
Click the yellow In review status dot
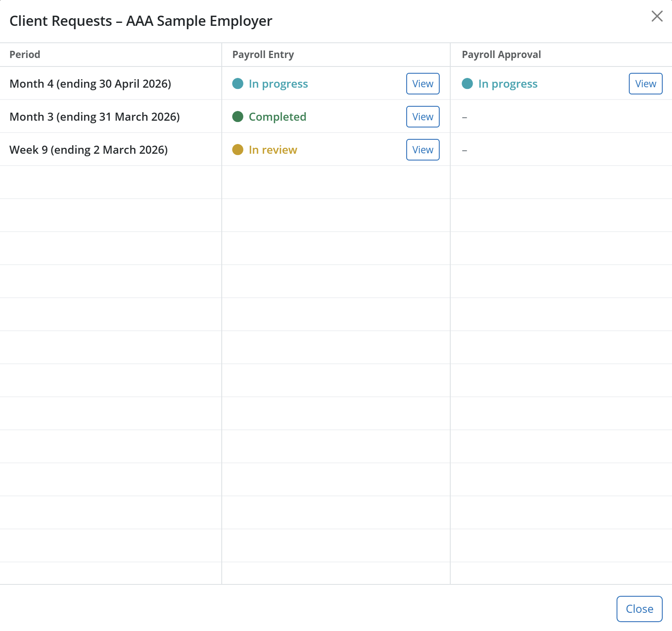[x=238, y=149]
